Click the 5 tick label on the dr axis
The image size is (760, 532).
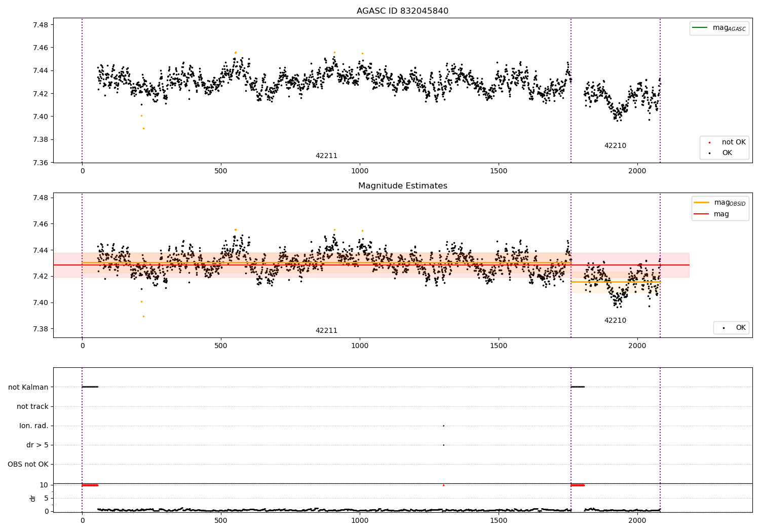pos(47,498)
